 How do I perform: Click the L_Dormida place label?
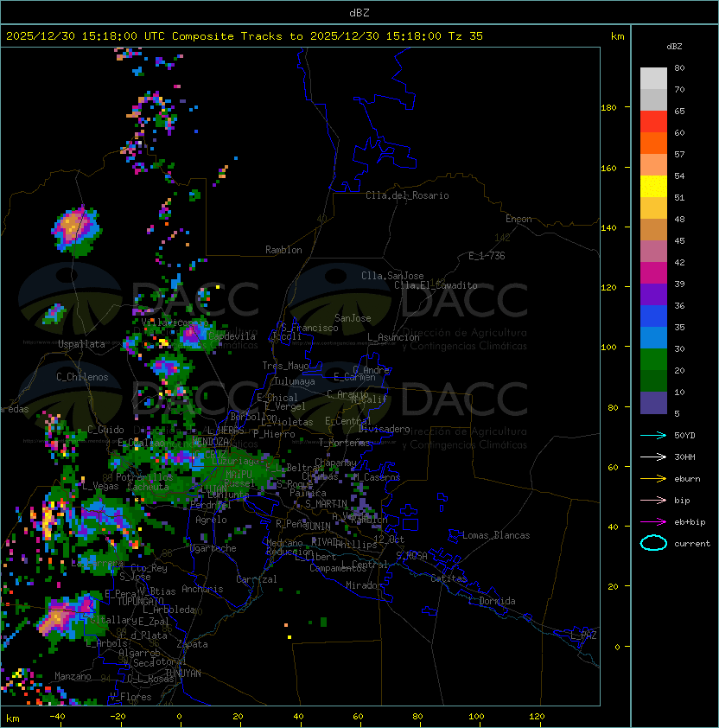tap(492, 601)
